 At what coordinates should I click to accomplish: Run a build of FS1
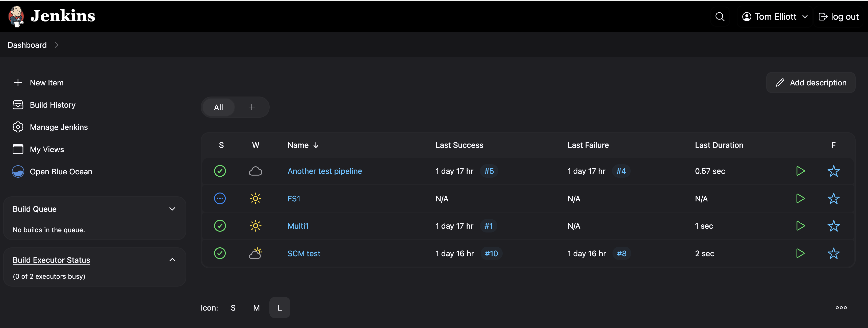click(x=800, y=199)
